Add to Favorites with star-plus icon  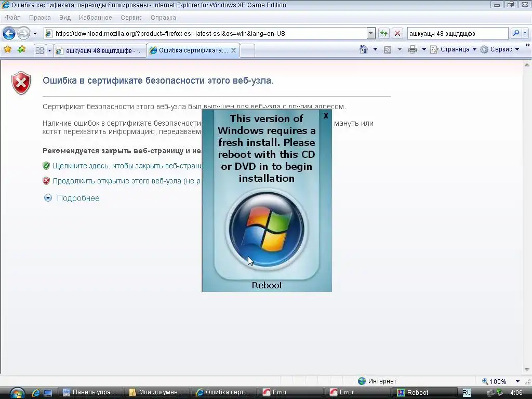pos(22,49)
